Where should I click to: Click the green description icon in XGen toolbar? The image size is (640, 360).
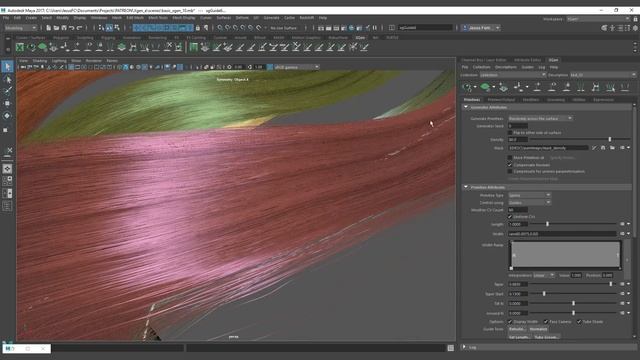[x=485, y=87]
